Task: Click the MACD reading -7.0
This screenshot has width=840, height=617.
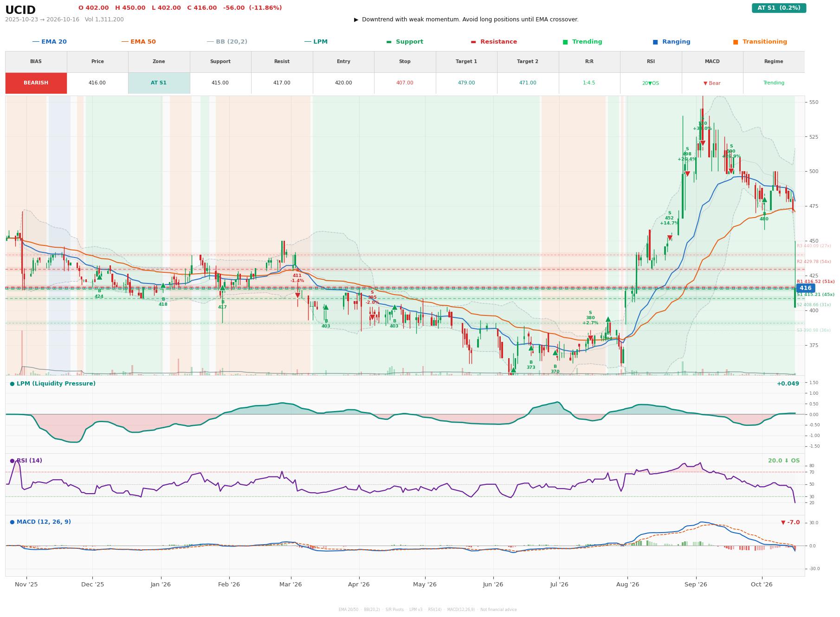Action: click(790, 522)
